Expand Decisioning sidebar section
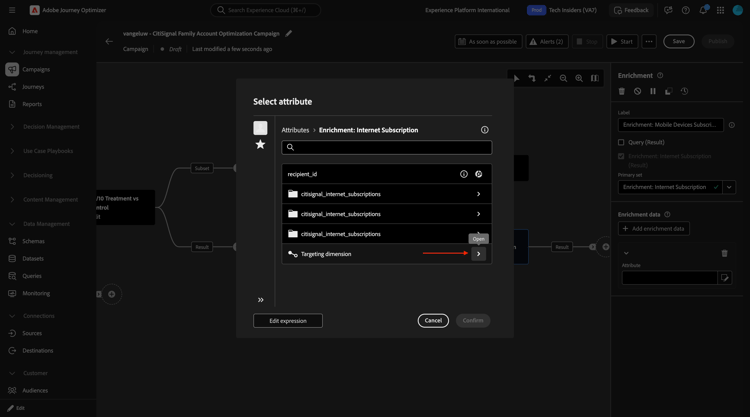This screenshot has height=417, width=750. [12, 176]
